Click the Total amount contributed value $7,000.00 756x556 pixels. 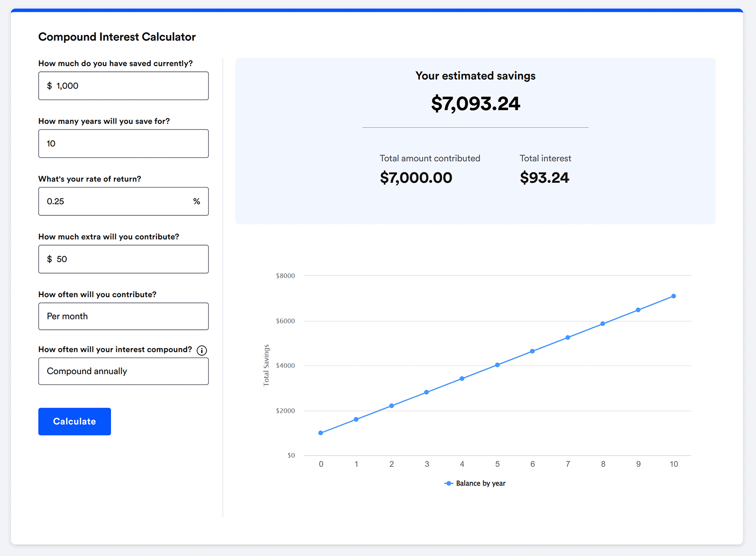pyautogui.click(x=415, y=178)
